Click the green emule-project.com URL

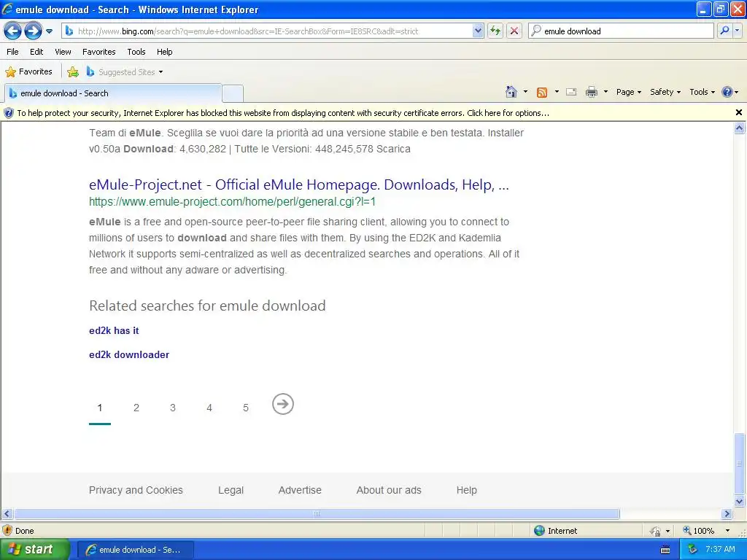(232, 201)
